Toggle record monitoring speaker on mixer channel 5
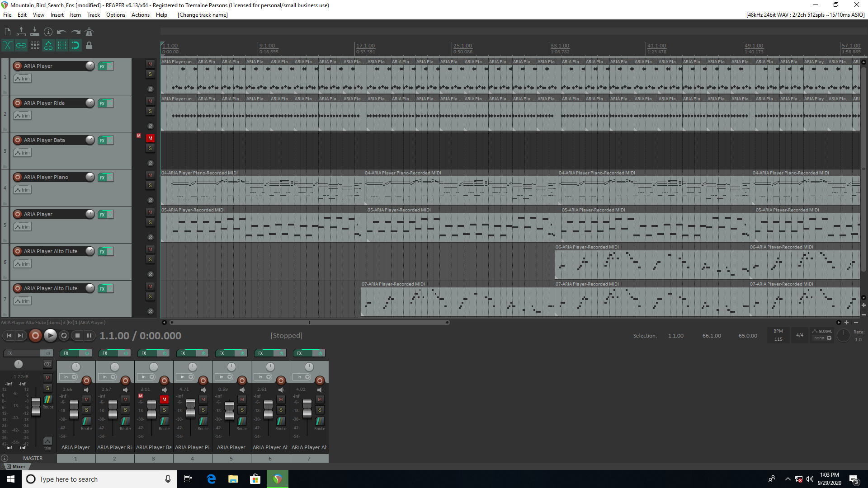 [x=242, y=390]
